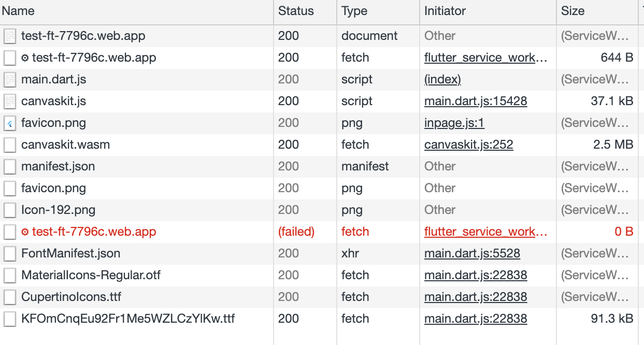Screen dimensions: 644x345
Task: Click the favicon.png Flutter file icon
Action: 10,123
